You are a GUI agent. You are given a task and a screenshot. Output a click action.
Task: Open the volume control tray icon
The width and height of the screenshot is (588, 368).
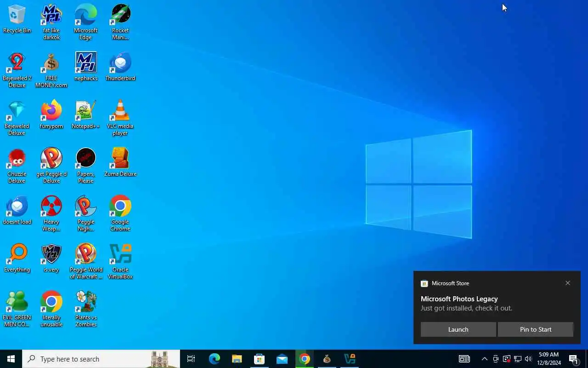coord(528,359)
